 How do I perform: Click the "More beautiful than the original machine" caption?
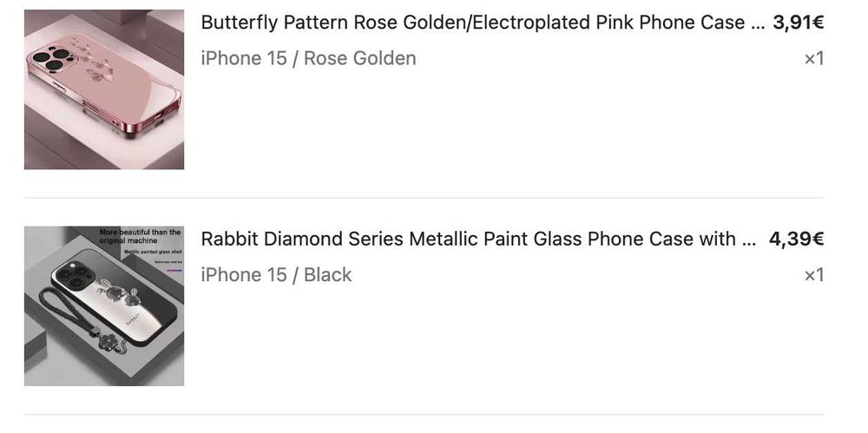click(140, 236)
